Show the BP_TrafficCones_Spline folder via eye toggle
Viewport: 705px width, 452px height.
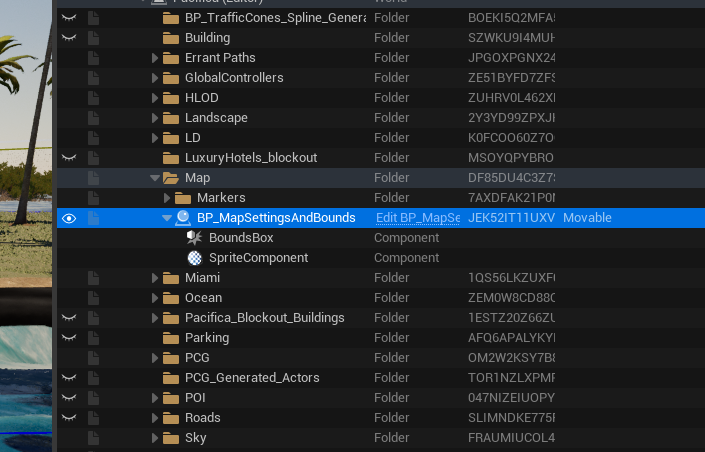[69, 18]
